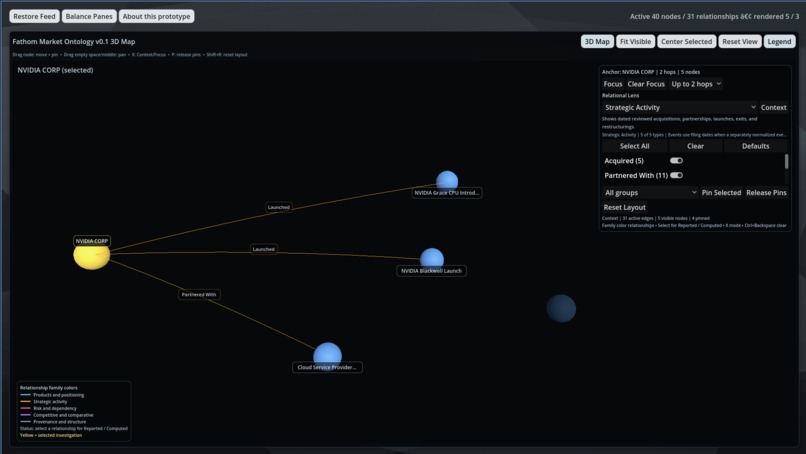Select the dim unlabeled dark blue node
Viewport: 806px width, 454px height.
click(x=561, y=308)
